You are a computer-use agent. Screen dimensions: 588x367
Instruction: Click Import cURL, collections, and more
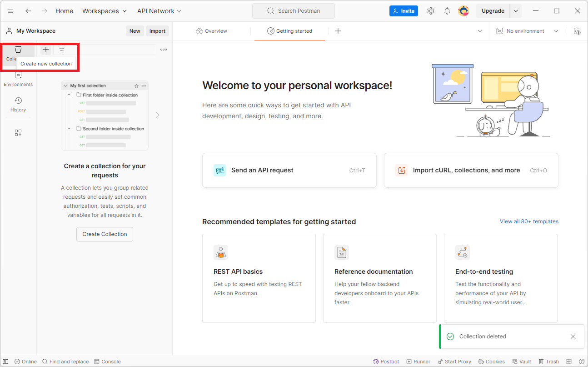point(471,170)
